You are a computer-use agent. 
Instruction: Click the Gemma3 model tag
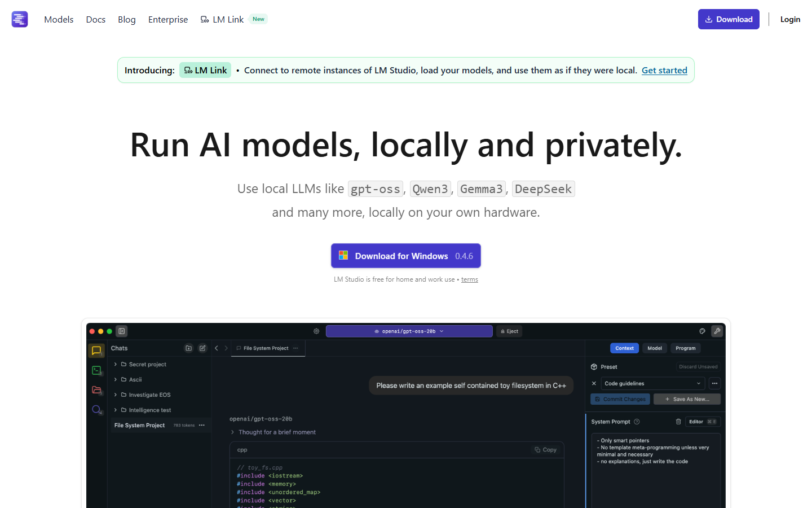482,189
